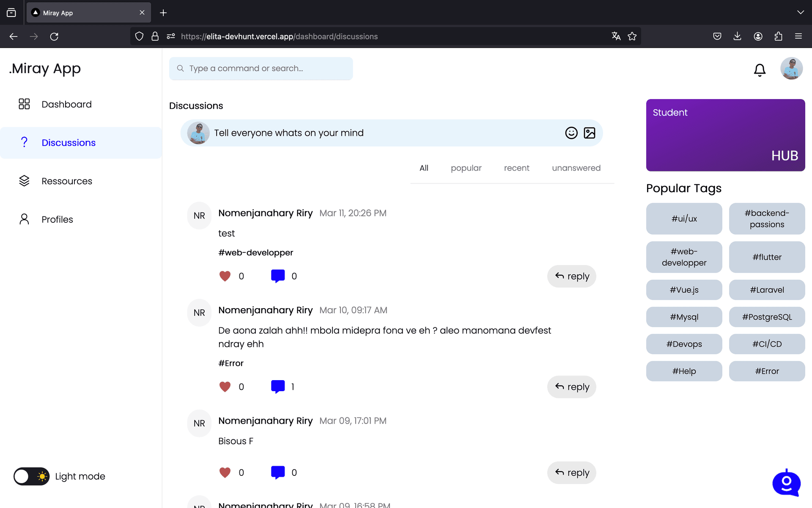Click the Ressources layers icon
Screen dimensions: 812x508
tap(24, 181)
